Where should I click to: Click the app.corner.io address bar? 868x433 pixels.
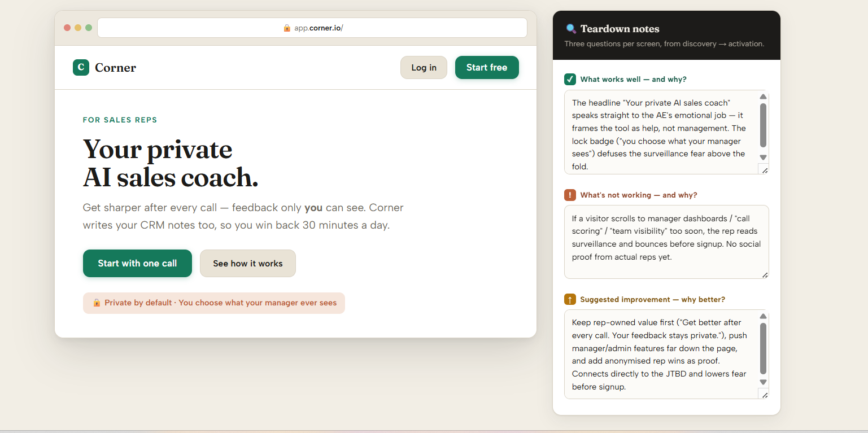point(312,28)
